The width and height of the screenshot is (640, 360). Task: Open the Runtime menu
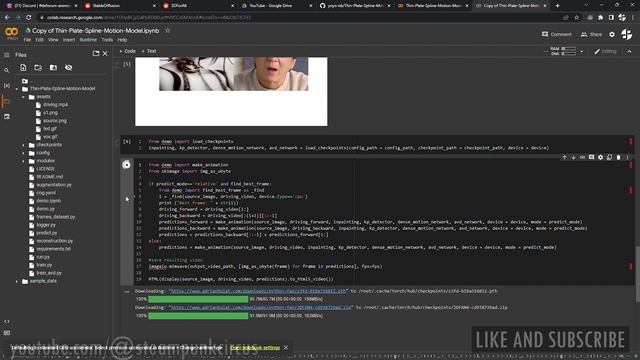tap(88, 40)
